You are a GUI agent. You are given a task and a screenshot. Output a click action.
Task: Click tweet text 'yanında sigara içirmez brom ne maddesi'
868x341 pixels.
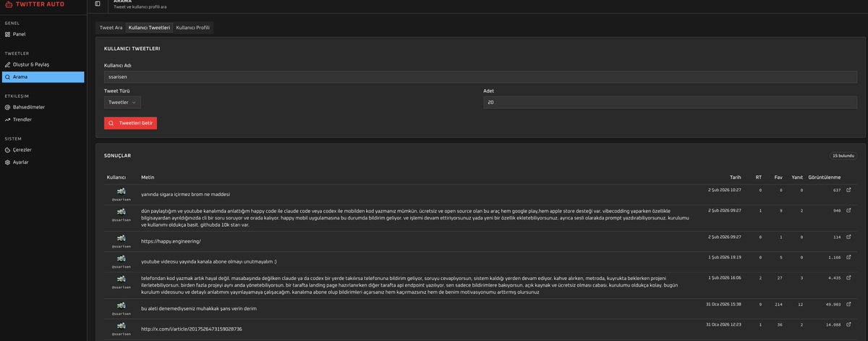click(x=185, y=194)
